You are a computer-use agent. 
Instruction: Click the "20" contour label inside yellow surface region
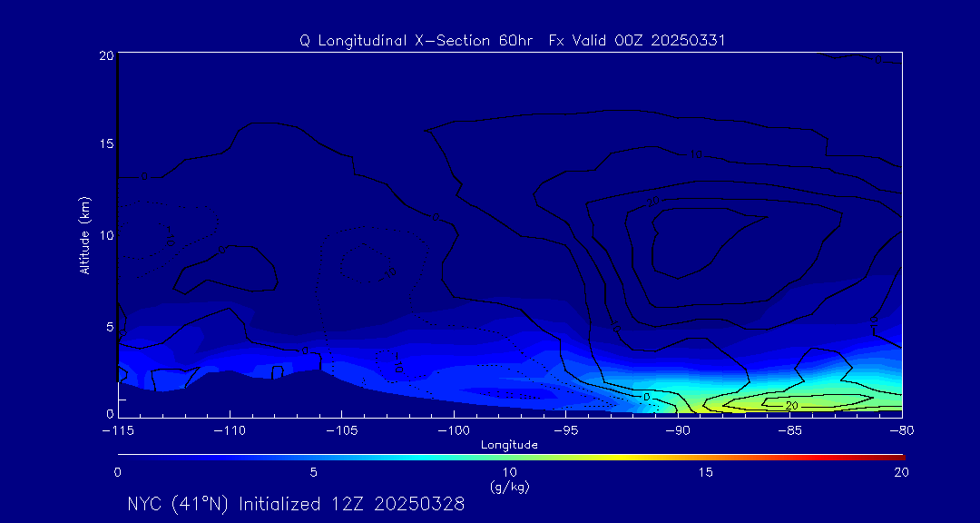click(x=792, y=406)
